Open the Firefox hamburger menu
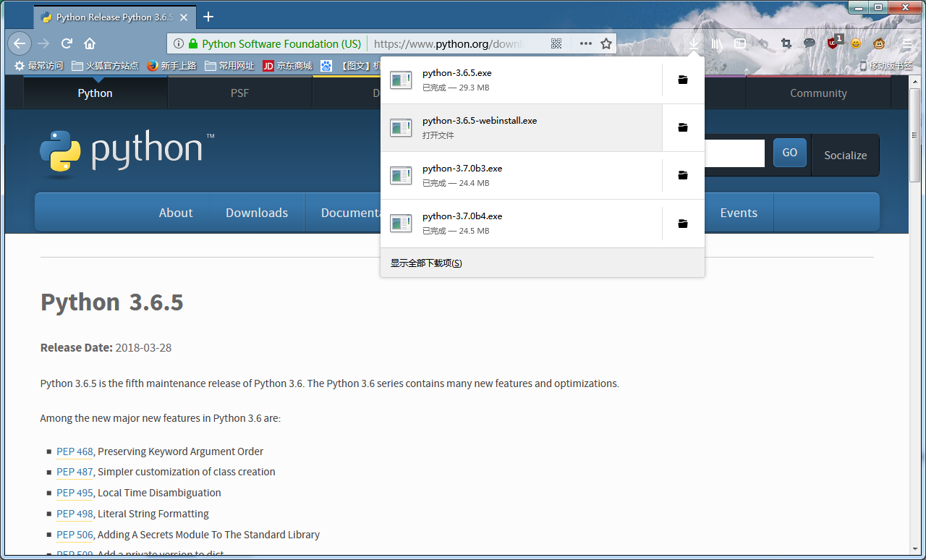This screenshot has height=560, width=926. tap(907, 43)
